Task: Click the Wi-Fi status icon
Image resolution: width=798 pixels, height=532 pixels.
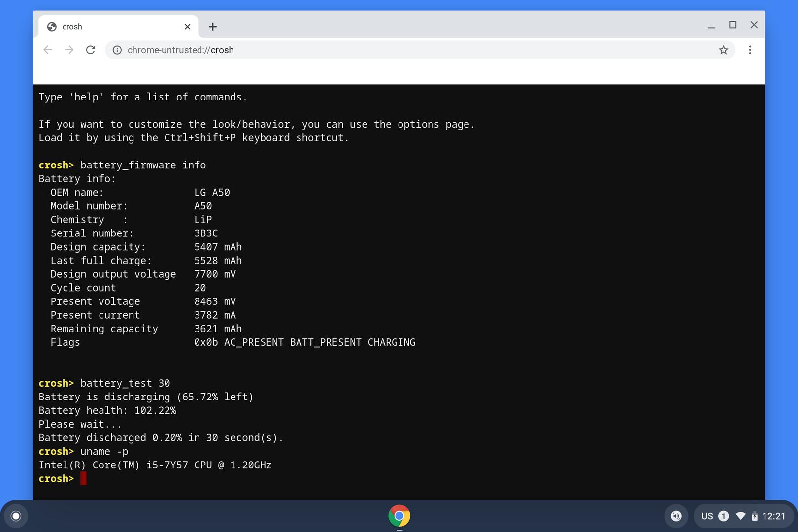Action: 740,516
